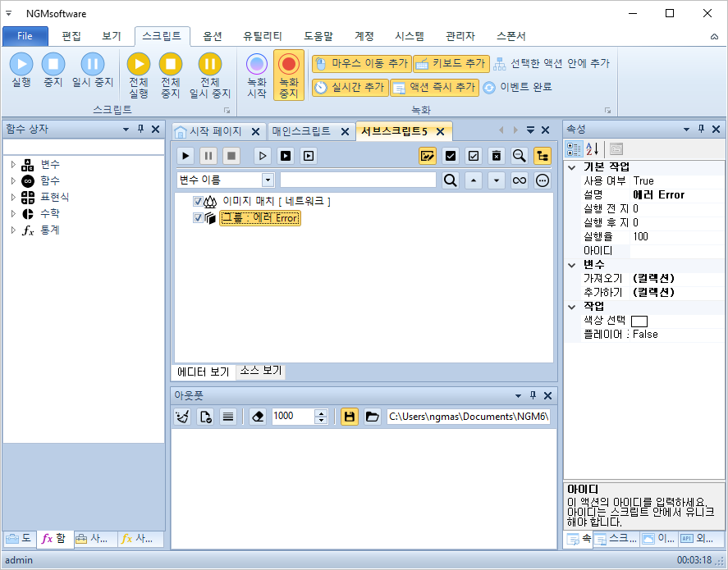Switch to the 소스 보기 tab

pyautogui.click(x=260, y=371)
